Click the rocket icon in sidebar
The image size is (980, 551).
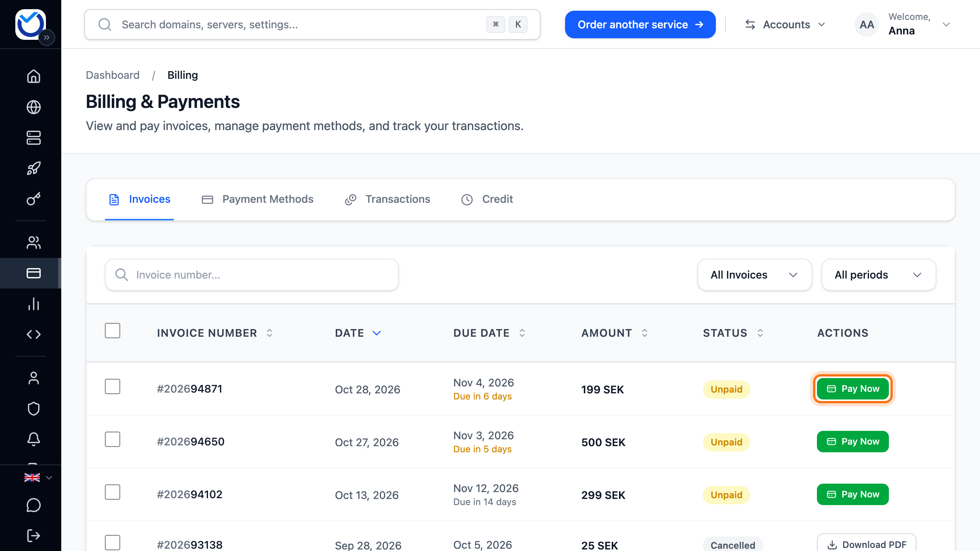[x=34, y=168]
